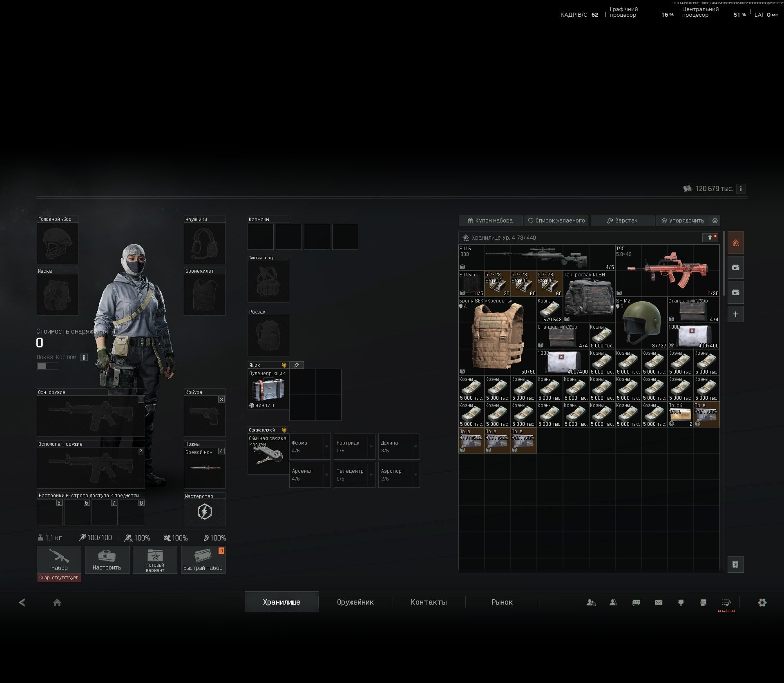Click the back arrow in bottom bar
784x683 pixels.
click(22, 603)
